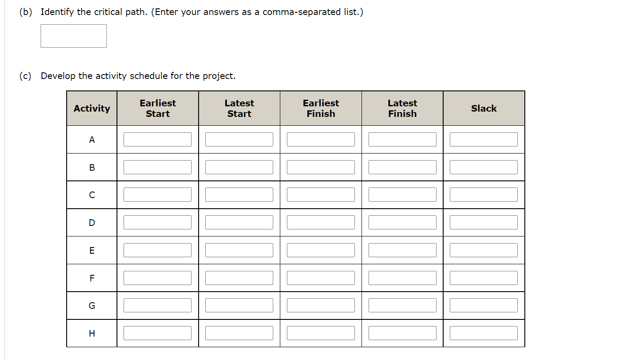Click the Earliest Start field for activity A
Image resolution: width=644 pixels, height=360 pixels.
(158, 139)
